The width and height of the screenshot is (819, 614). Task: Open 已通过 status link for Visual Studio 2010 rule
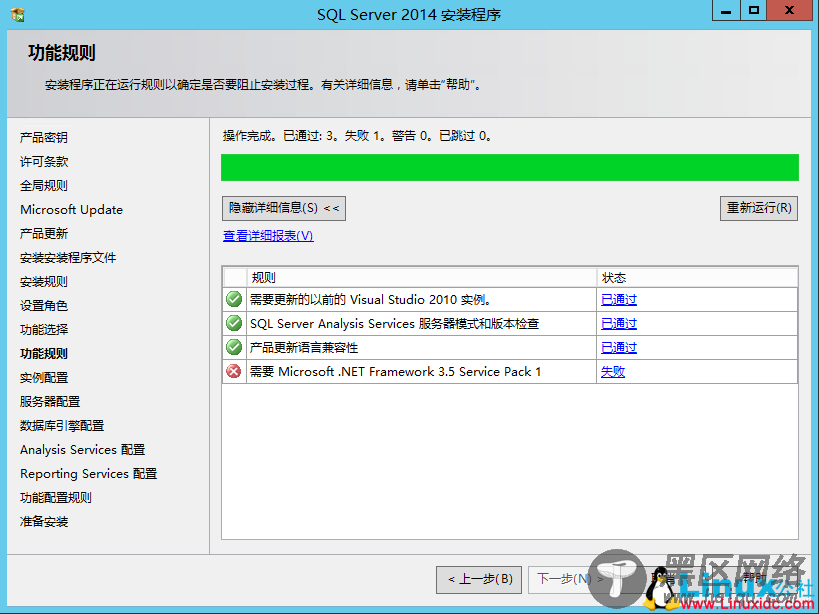(619, 300)
